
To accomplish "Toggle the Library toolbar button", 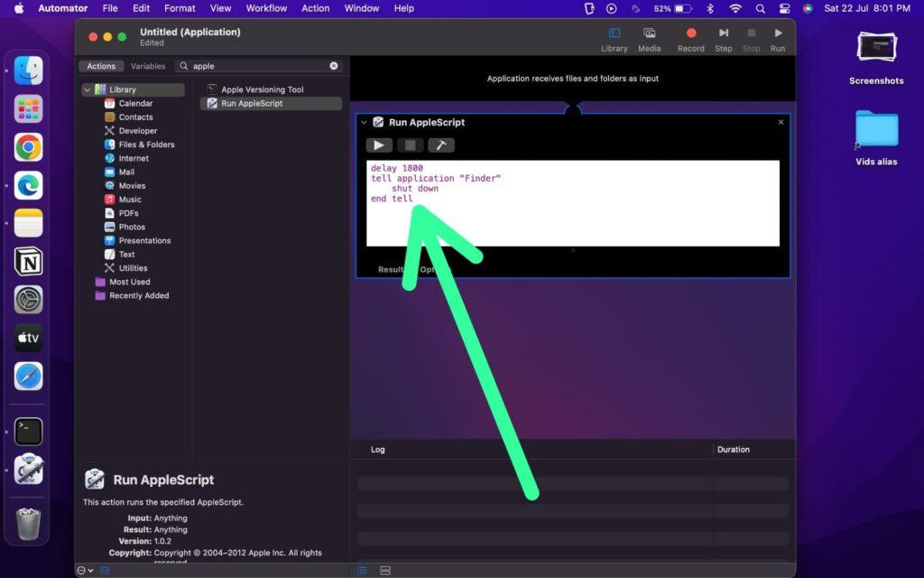I will 614,40.
